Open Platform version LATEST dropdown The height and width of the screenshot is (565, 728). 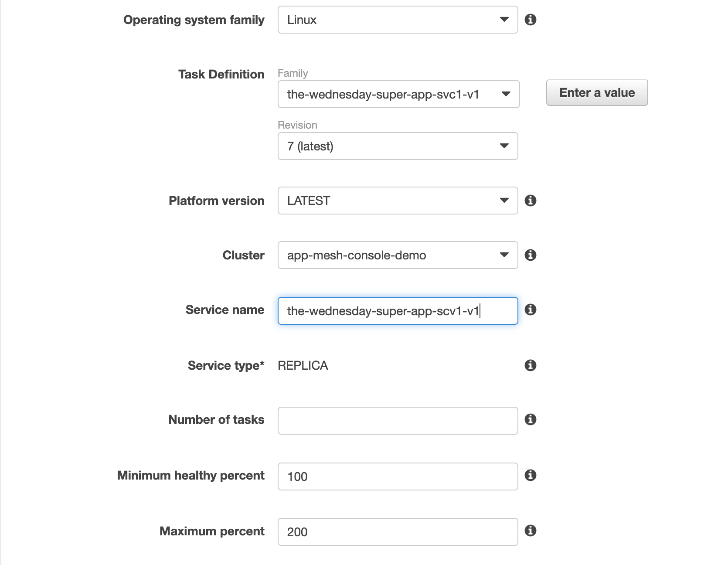point(398,201)
